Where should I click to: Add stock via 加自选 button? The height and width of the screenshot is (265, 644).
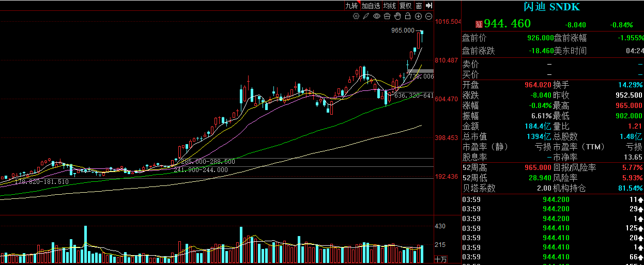click(x=371, y=6)
